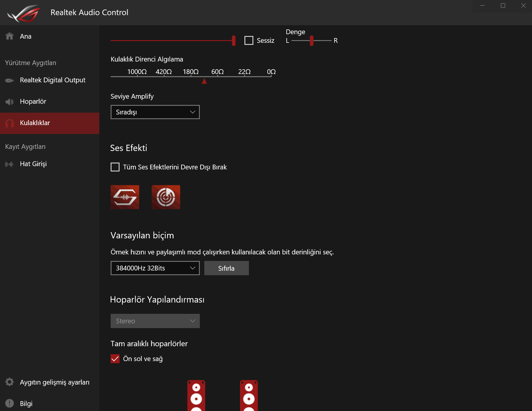This screenshot has width=532, height=411.
Task: Enable the Sessiz mute checkbox
Action: 249,40
